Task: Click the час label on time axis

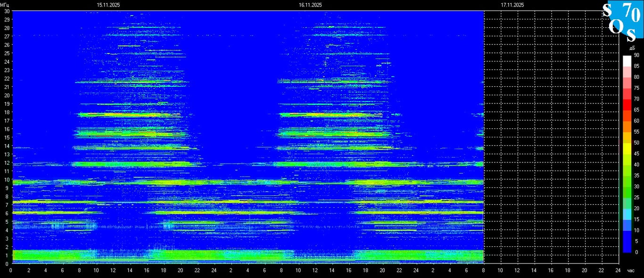Action: [631, 270]
